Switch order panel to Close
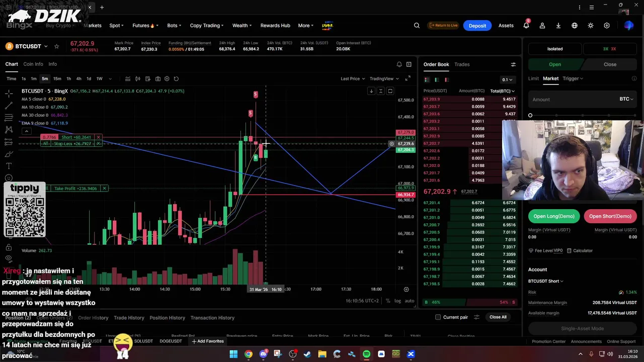 [610, 64]
